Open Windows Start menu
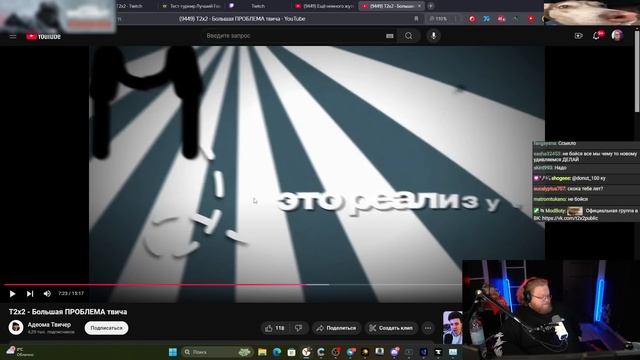The height and width of the screenshot is (360, 640). [173, 352]
